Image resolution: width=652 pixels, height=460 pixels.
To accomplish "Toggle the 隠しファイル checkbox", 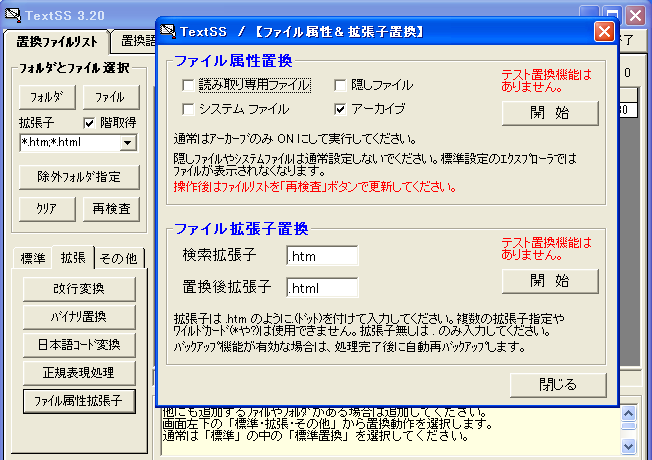I will tap(340, 85).
